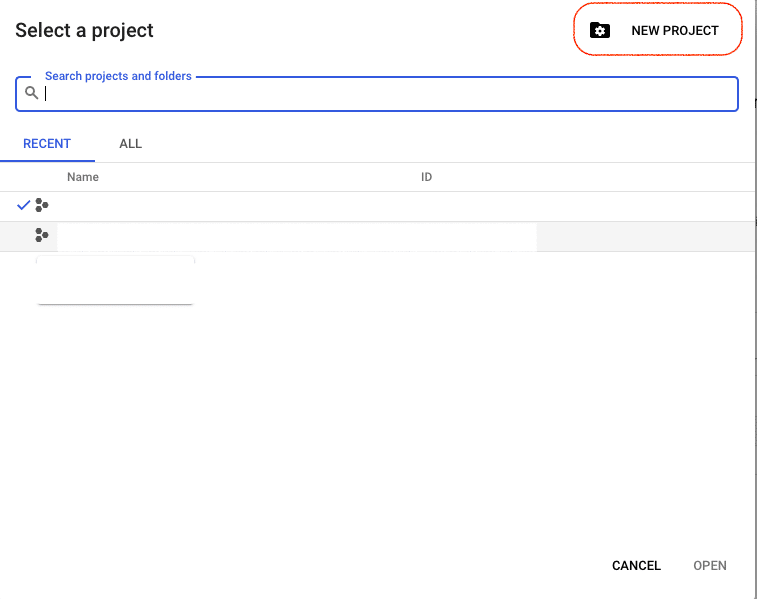Click the blue checkmark on the selected project
This screenshot has height=599, width=757.
tap(24, 205)
